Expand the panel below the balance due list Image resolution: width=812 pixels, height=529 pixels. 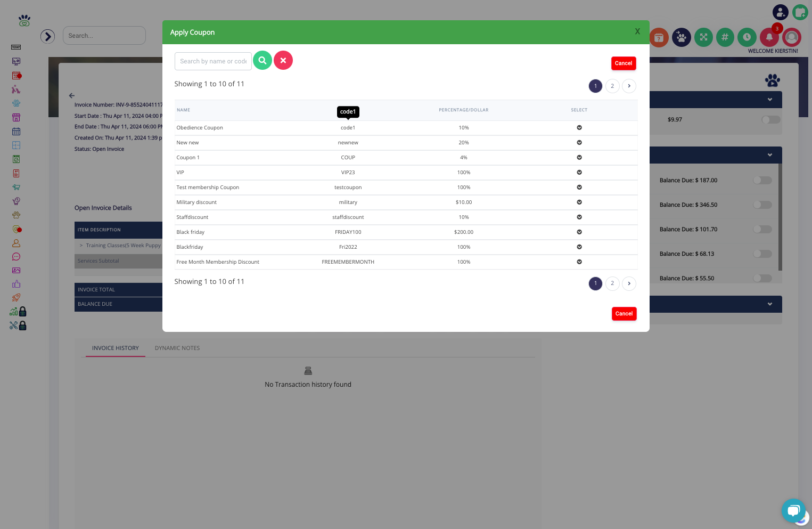770,304
